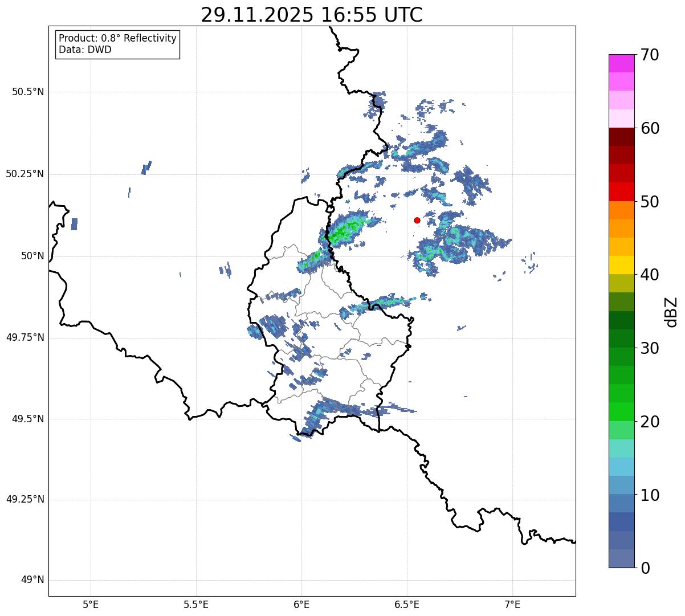
Task: Click the "Product: 0.8° Reflectivity" text
Action: (118, 38)
